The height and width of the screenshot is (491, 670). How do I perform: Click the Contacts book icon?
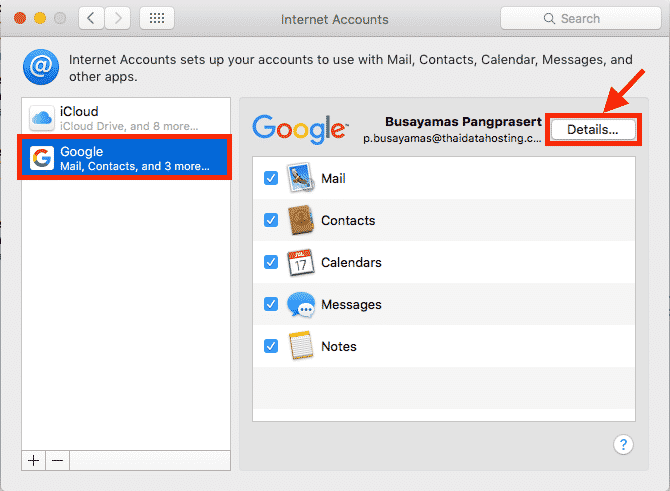(x=300, y=220)
